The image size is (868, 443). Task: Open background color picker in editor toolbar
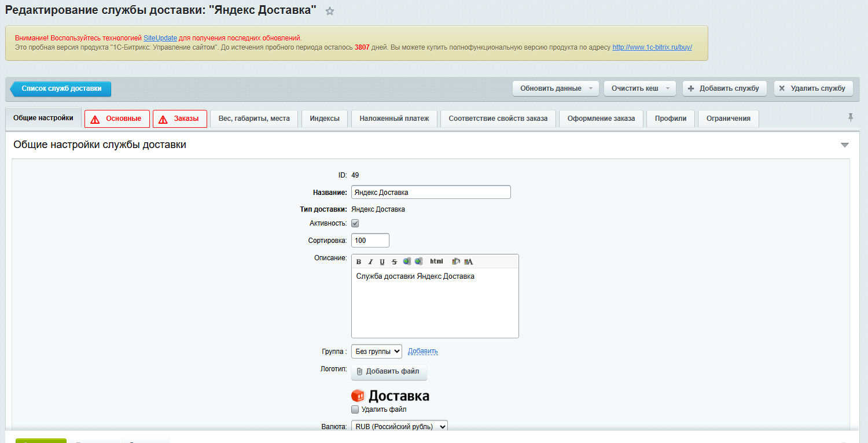pyautogui.click(x=456, y=261)
